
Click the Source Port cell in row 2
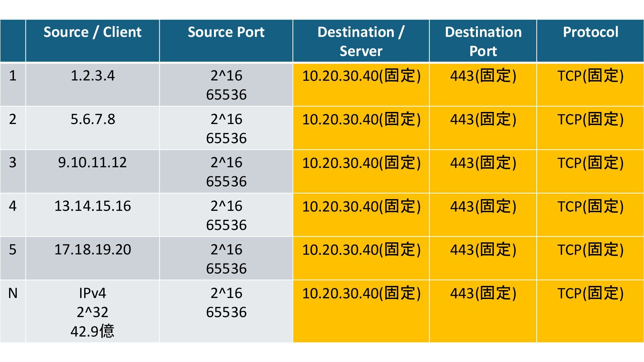point(226,128)
